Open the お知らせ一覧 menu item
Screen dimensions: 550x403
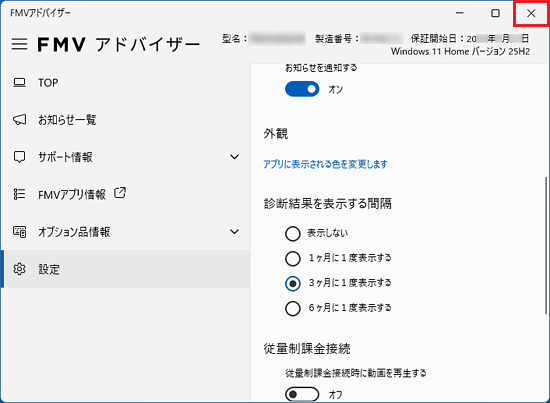coord(126,120)
